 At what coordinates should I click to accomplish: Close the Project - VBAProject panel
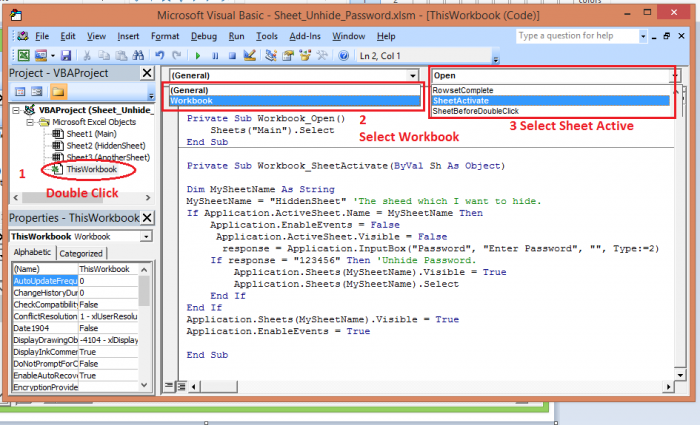coord(146,74)
